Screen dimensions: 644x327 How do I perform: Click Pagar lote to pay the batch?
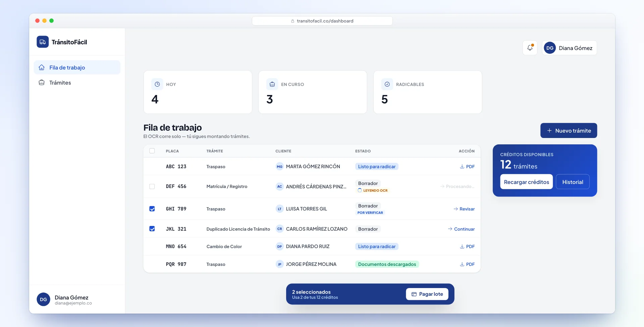(x=427, y=294)
